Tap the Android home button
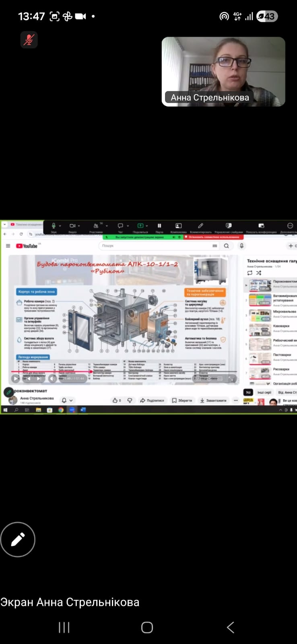The width and height of the screenshot is (297, 644). [147, 627]
